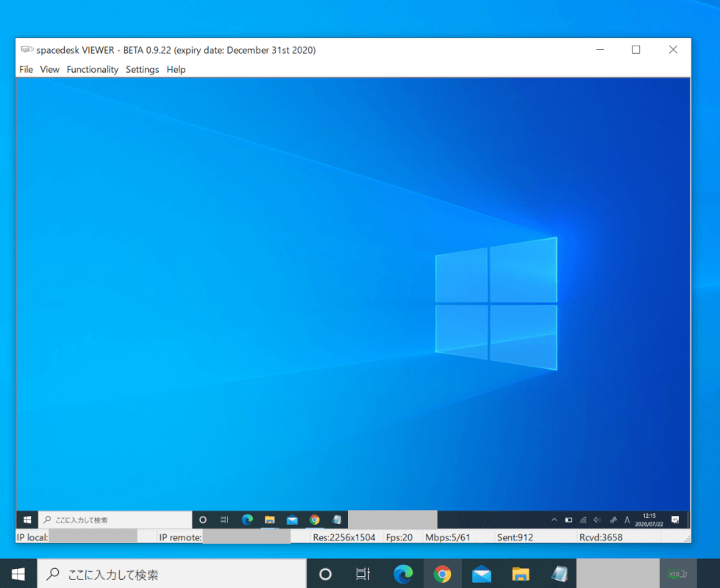Click 'IP local:' status bar entry
This screenshot has height=588, width=720.
pos(32,537)
